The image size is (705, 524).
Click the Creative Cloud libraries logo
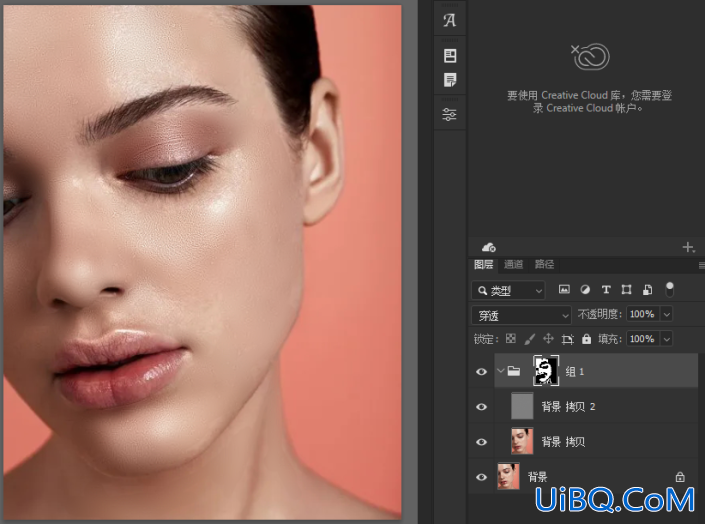590,56
